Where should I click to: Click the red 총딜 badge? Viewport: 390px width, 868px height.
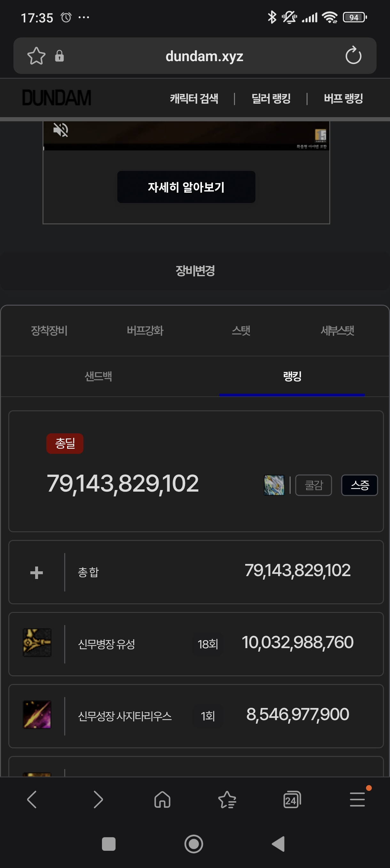[65, 443]
